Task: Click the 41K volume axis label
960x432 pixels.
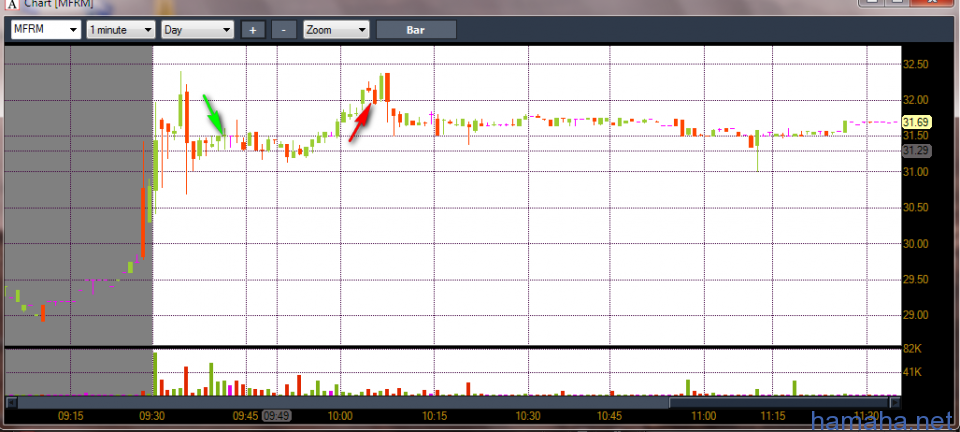Action: tap(913, 372)
